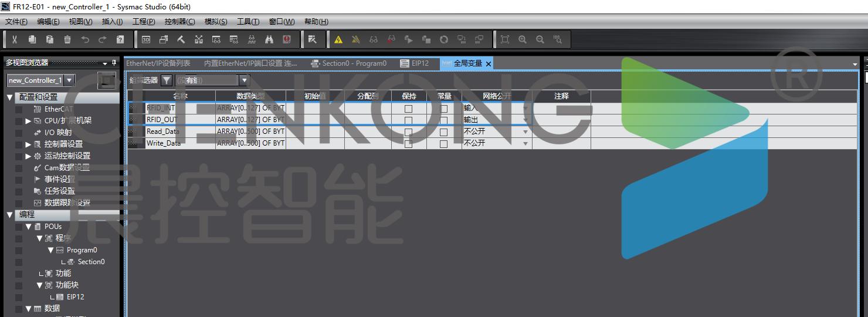Click the Read_Data variable name cell

click(x=180, y=132)
